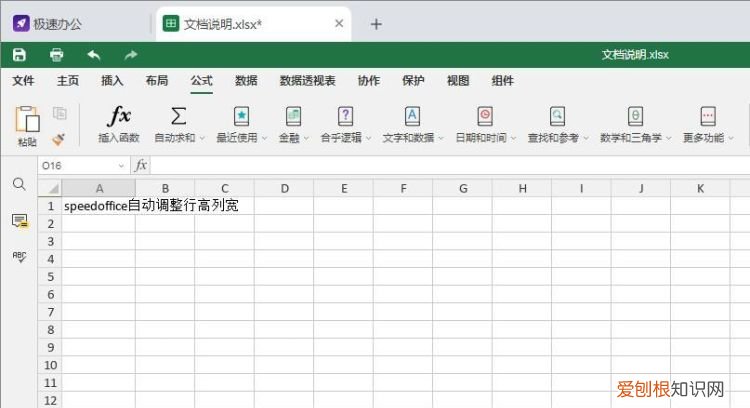The height and width of the screenshot is (408, 750).
Task: Click the fx icon beside the formula bar
Action: 141,165
